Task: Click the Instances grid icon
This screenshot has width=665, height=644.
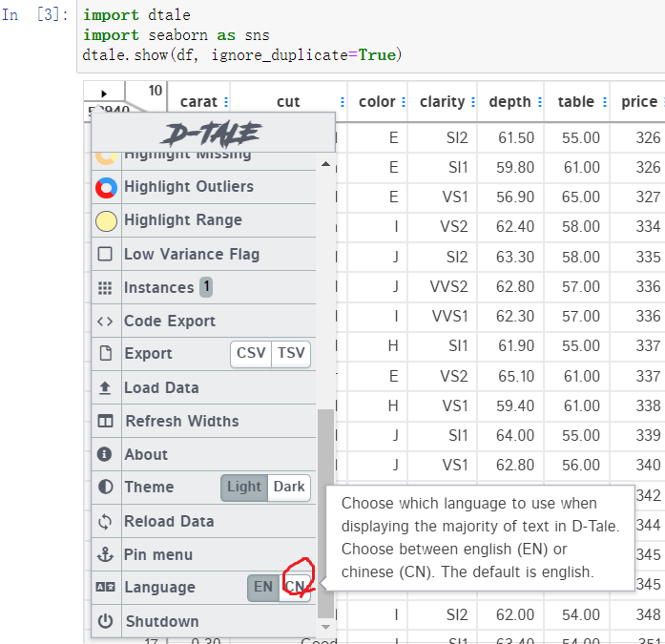Action: point(105,288)
